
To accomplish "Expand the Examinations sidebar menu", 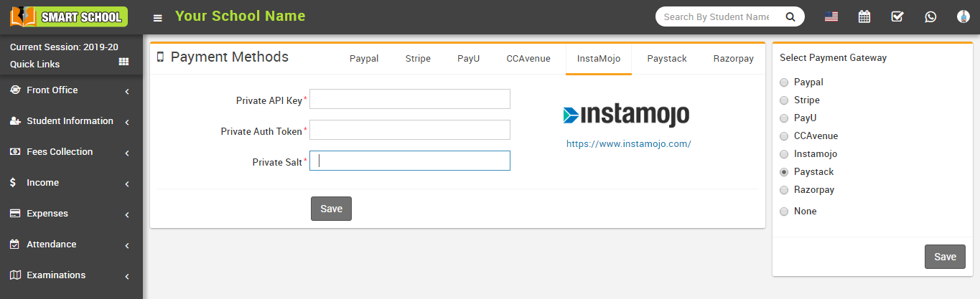I will pyautogui.click(x=71, y=275).
